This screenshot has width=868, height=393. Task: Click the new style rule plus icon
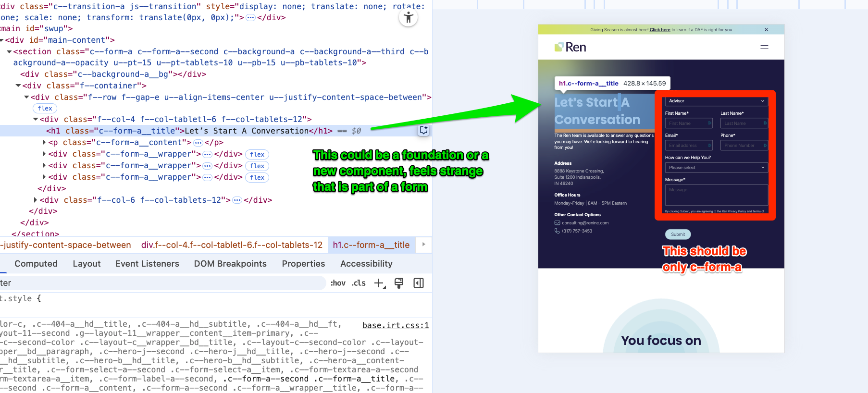pos(379,283)
